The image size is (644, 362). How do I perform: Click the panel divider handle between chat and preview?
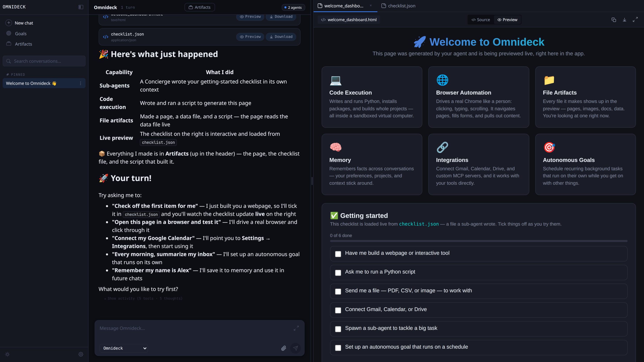click(312, 181)
